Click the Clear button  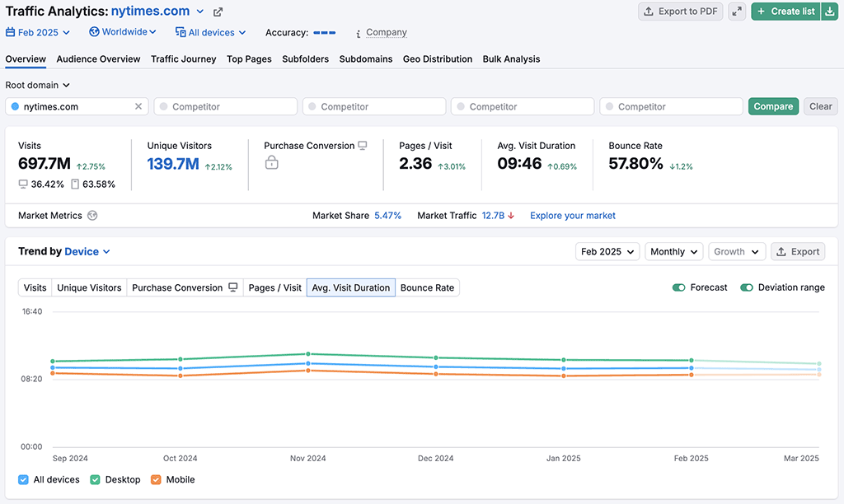point(820,106)
